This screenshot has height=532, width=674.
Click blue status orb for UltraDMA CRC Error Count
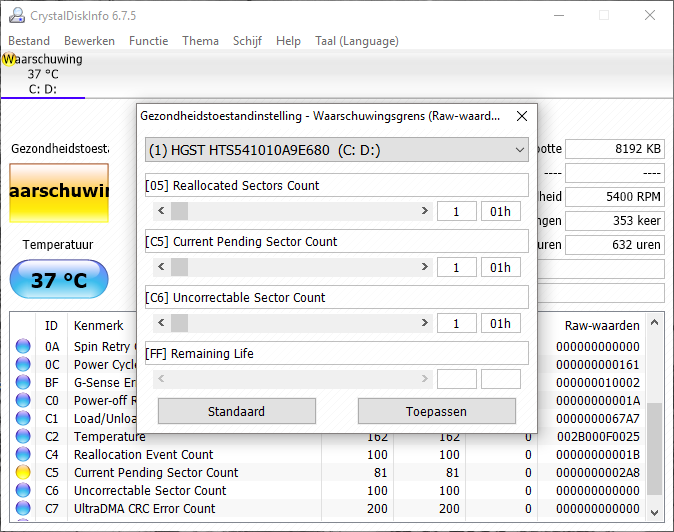[23, 509]
